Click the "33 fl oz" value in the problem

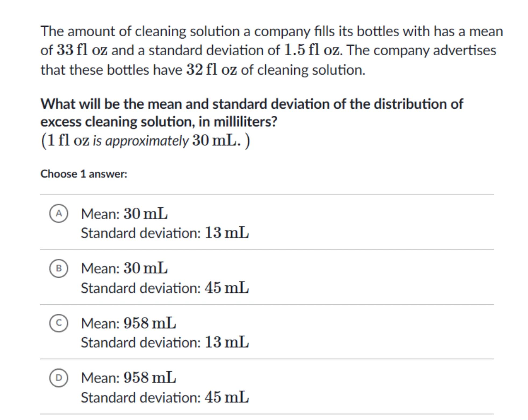[82, 50]
